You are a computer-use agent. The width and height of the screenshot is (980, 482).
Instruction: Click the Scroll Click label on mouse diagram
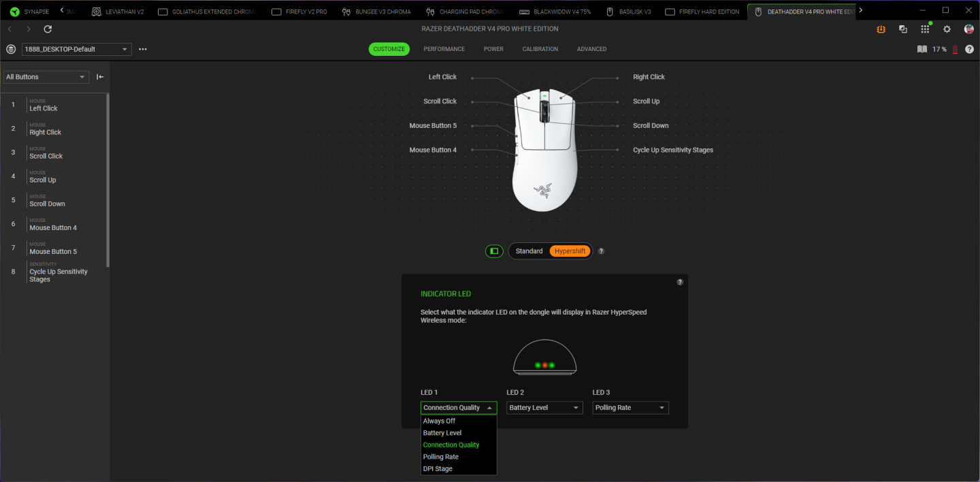(x=440, y=101)
